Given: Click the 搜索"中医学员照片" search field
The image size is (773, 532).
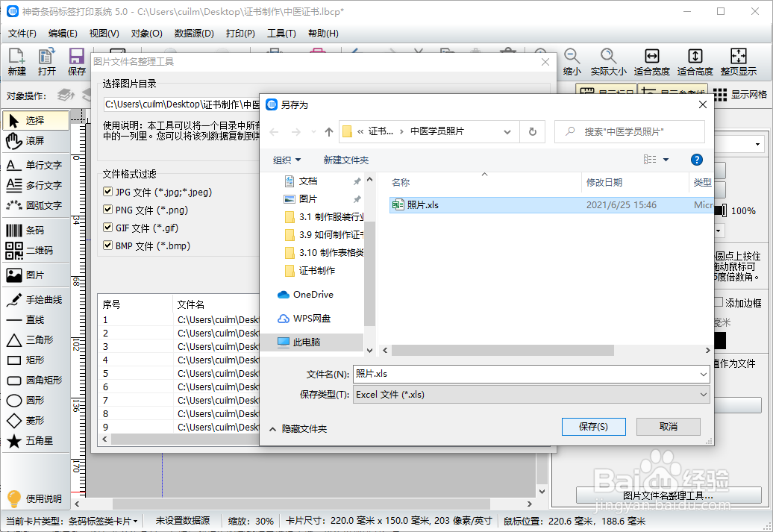Looking at the screenshot, I should [x=630, y=131].
